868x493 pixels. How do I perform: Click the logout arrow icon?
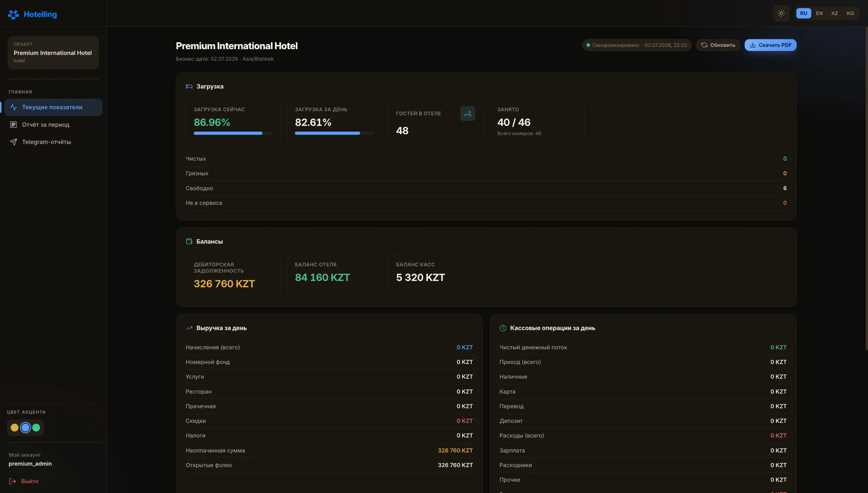(13, 481)
